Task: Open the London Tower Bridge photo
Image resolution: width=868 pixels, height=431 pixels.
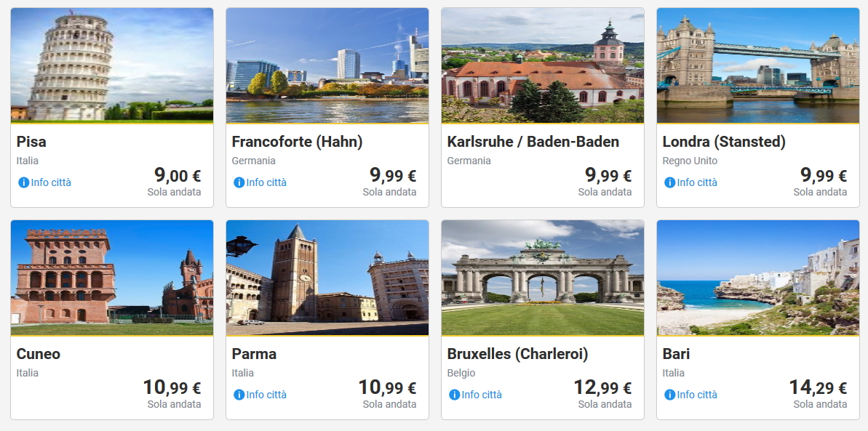Action: click(758, 65)
